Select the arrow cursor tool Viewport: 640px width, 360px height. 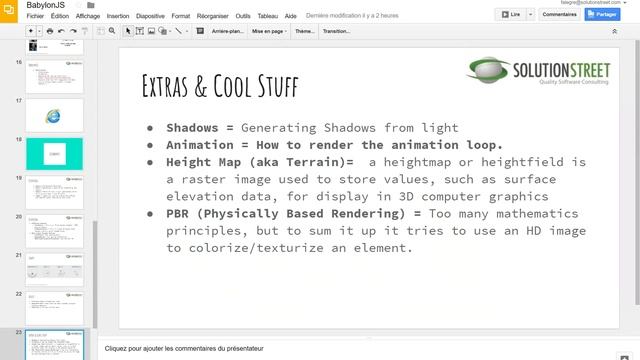128,31
